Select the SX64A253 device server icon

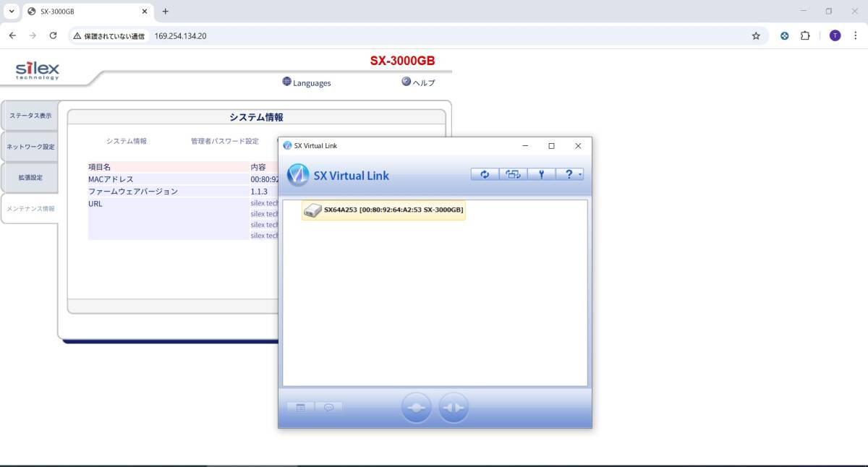(x=312, y=210)
